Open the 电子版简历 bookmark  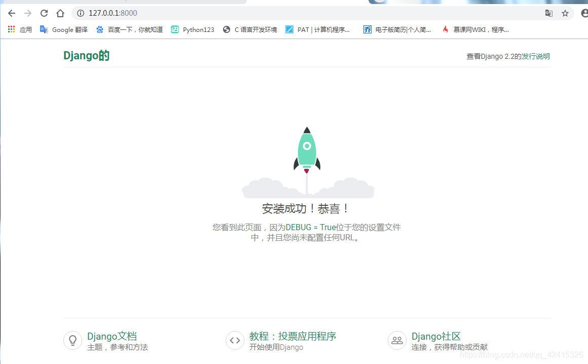397,29
